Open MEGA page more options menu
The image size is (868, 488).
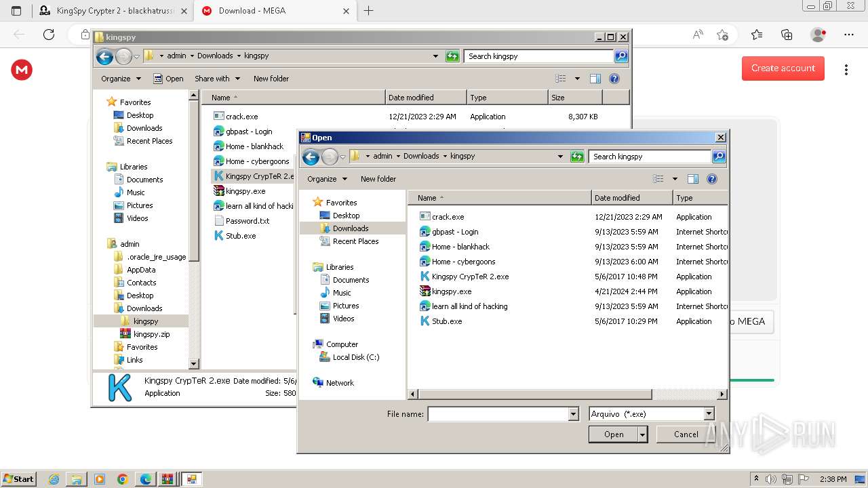point(846,70)
